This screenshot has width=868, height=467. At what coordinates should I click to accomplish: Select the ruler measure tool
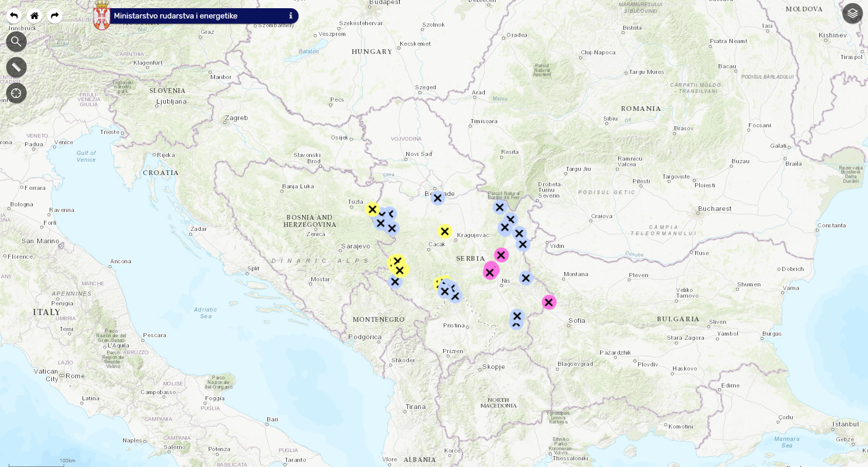click(x=16, y=67)
